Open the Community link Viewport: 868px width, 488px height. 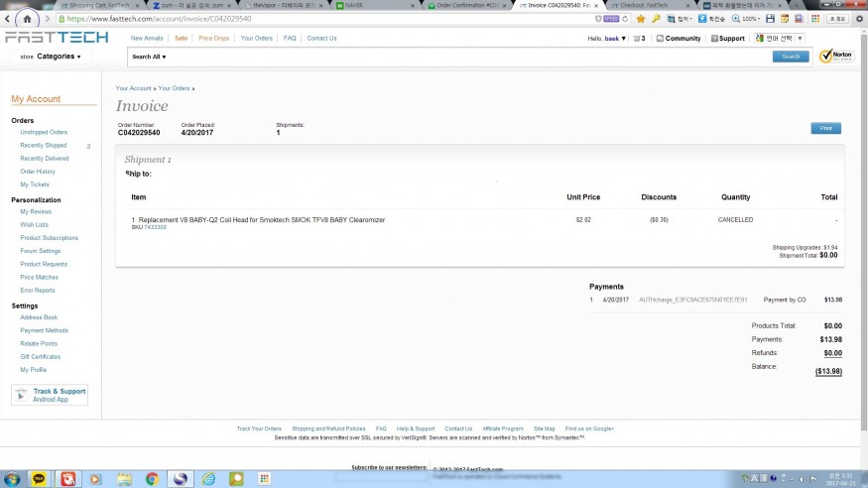point(679,38)
